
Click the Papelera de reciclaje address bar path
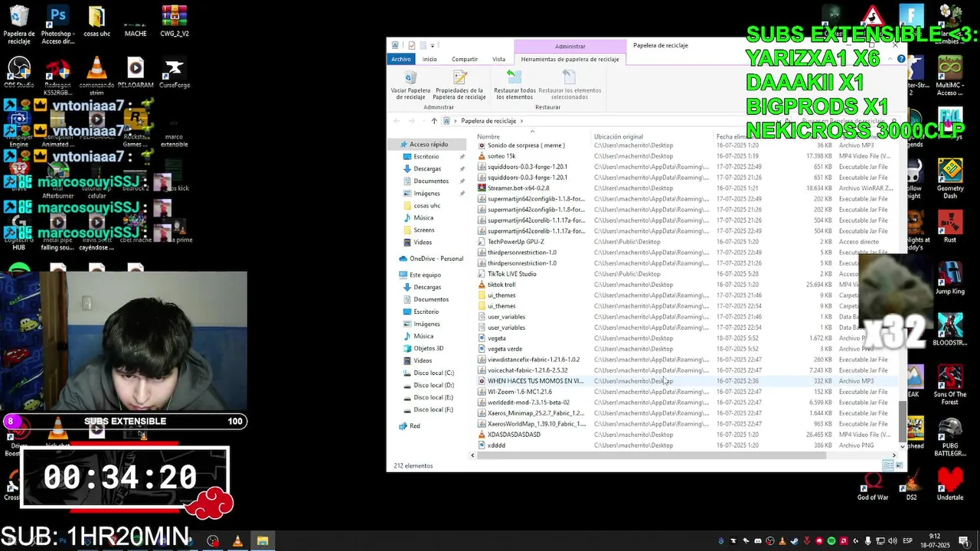[x=488, y=121]
